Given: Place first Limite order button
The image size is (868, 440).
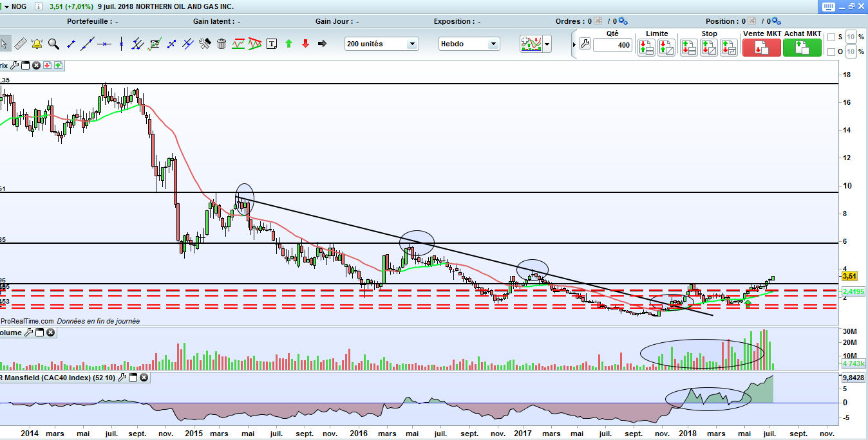Looking at the screenshot, I should pos(646,47).
